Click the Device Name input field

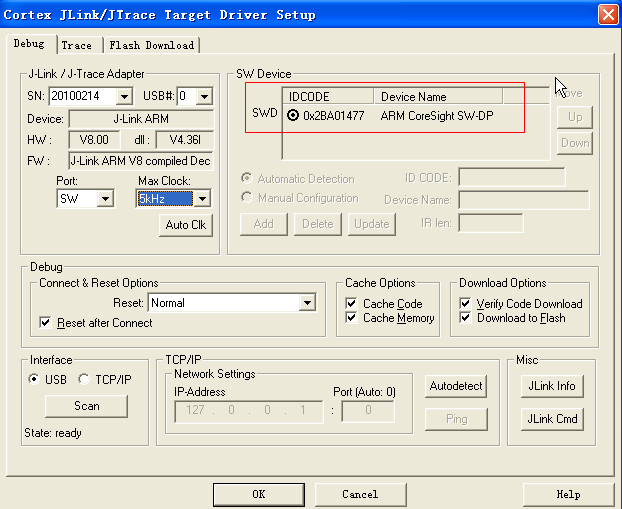[524, 200]
